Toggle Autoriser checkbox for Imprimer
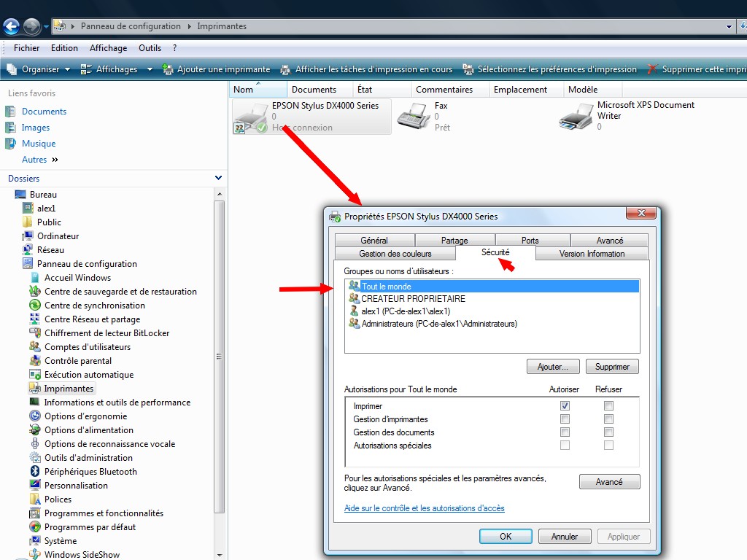 pyautogui.click(x=565, y=406)
